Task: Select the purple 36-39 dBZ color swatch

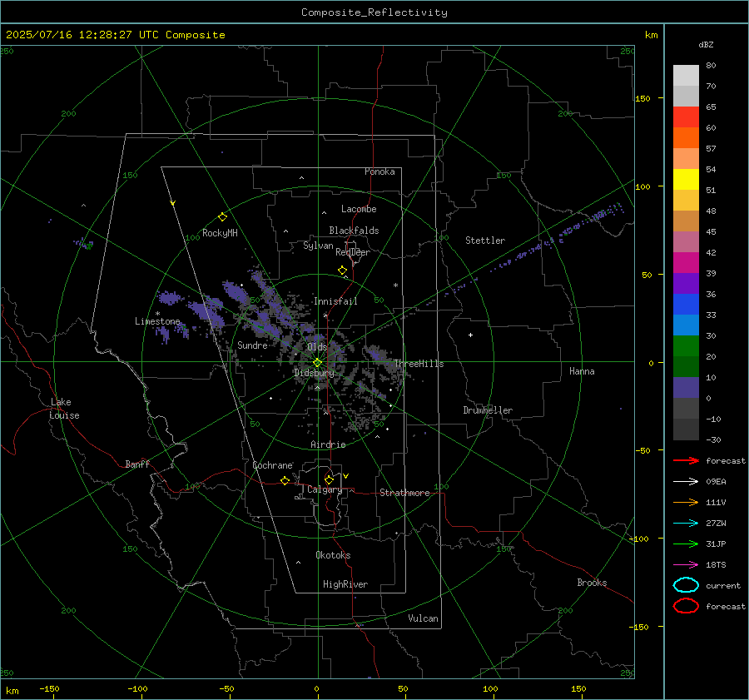Action: 686,283
